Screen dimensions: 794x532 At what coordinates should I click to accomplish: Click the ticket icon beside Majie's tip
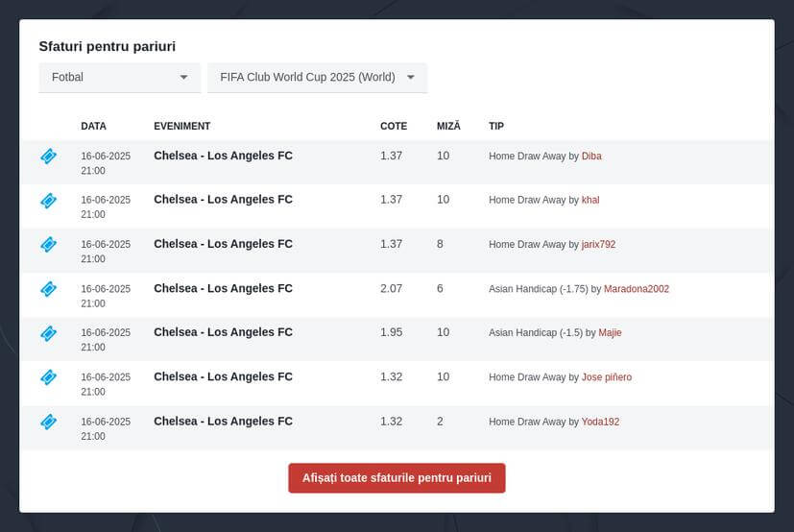click(49, 333)
